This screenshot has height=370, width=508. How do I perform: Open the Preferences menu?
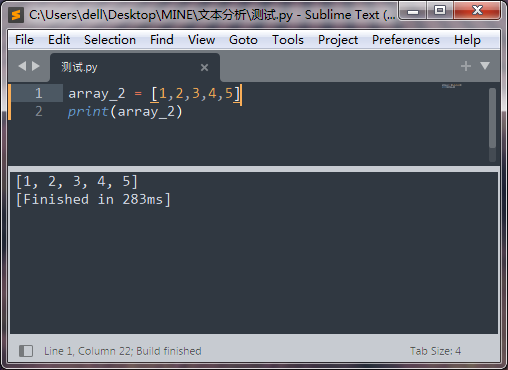(x=406, y=40)
